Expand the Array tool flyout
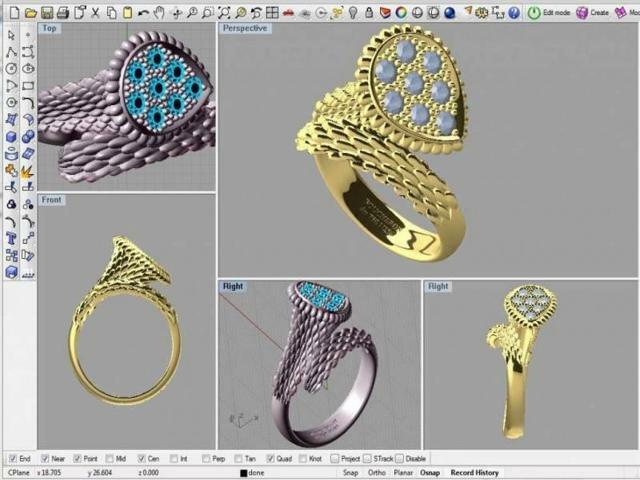 tap(11, 256)
